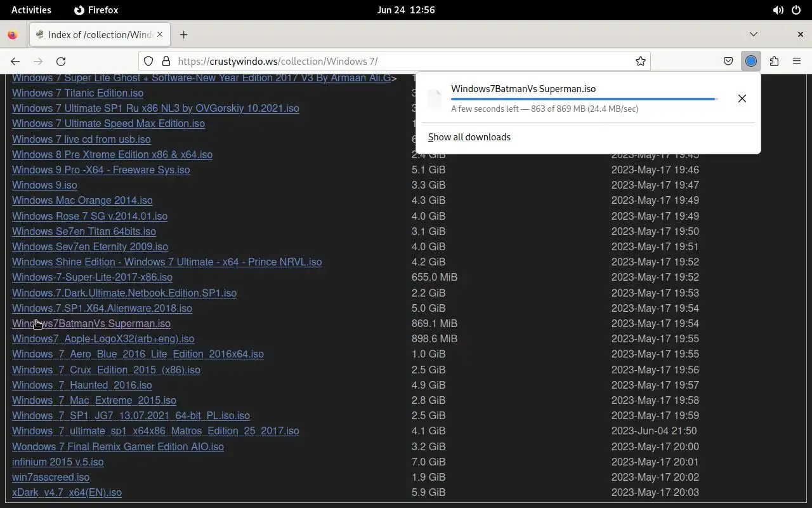Open Windows Sev7en Eternity 2009.iso
This screenshot has height=508, width=812.
[x=90, y=246]
